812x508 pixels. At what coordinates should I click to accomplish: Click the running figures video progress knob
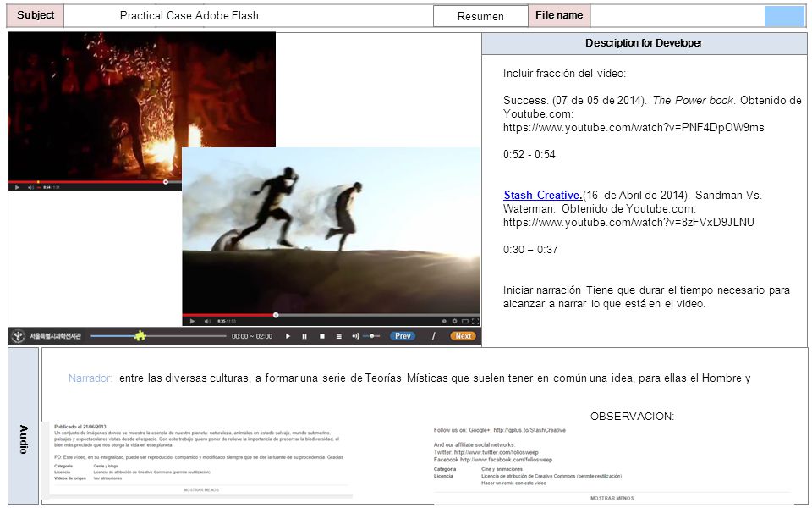(x=276, y=315)
